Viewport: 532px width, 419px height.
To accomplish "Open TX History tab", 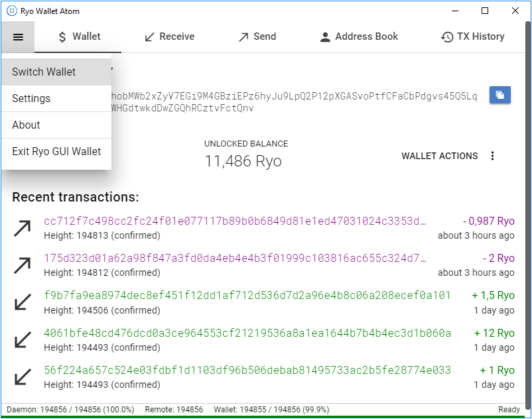I will 472,36.
